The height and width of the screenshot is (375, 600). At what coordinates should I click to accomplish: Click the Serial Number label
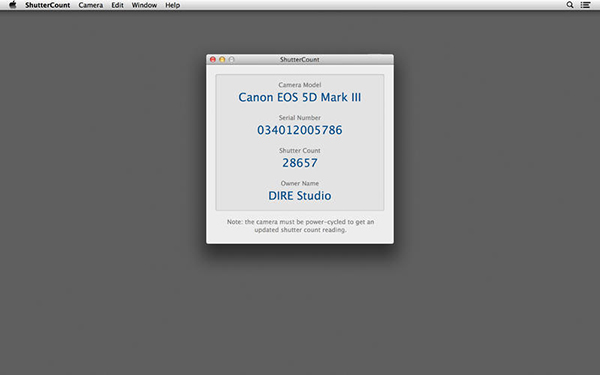[300, 117]
